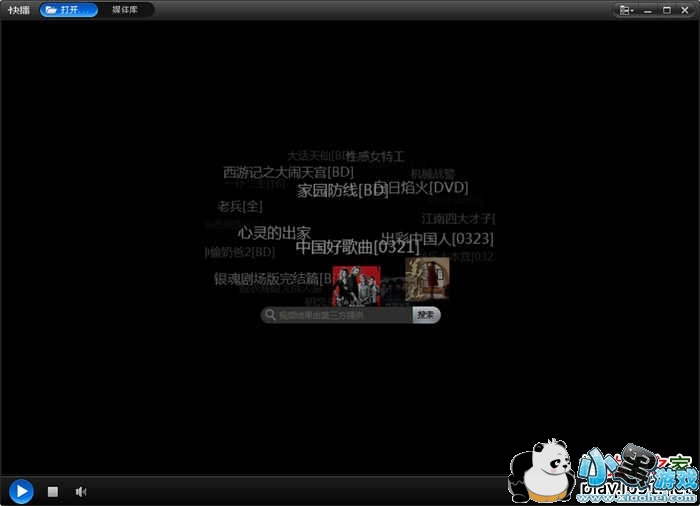This screenshot has width=700, height=506.
Task: Open 心灵的出家 title link
Action: click(x=274, y=233)
